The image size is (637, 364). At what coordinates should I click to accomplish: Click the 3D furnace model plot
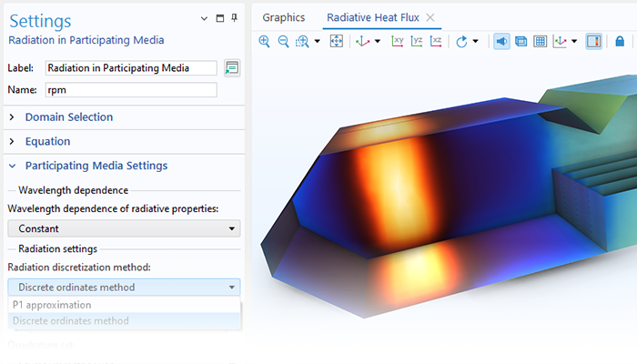[447, 195]
